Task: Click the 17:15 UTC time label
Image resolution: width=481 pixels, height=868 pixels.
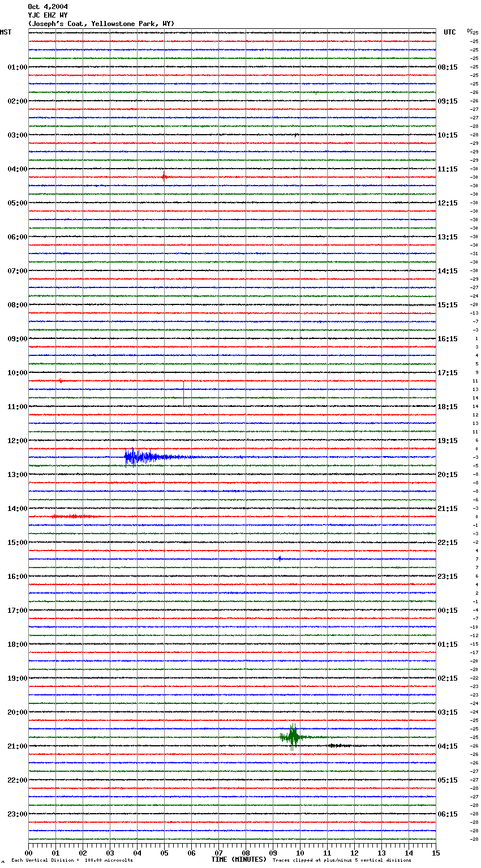Action: coord(448,373)
